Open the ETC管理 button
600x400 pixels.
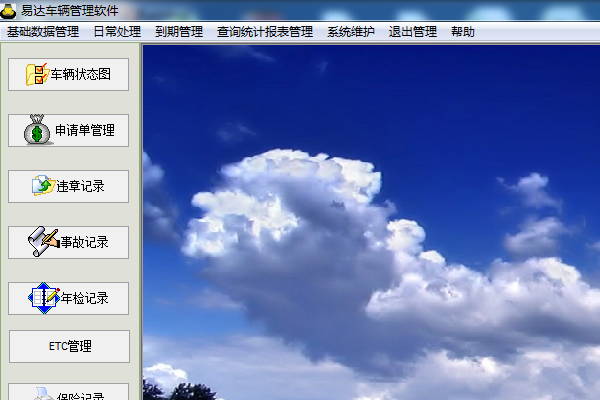coord(69,346)
